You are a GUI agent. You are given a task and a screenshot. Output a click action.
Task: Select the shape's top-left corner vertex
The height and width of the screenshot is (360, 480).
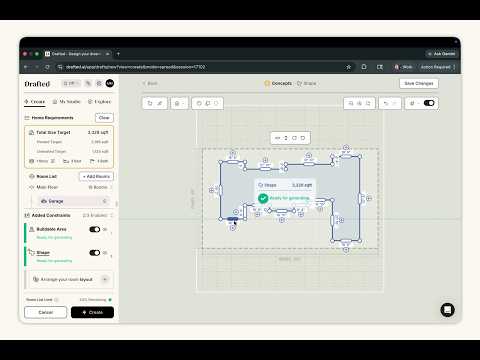[x=220, y=162]
